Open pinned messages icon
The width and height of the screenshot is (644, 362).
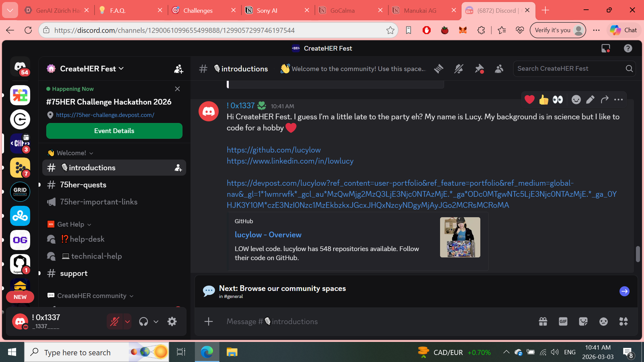tap(479, 69)
